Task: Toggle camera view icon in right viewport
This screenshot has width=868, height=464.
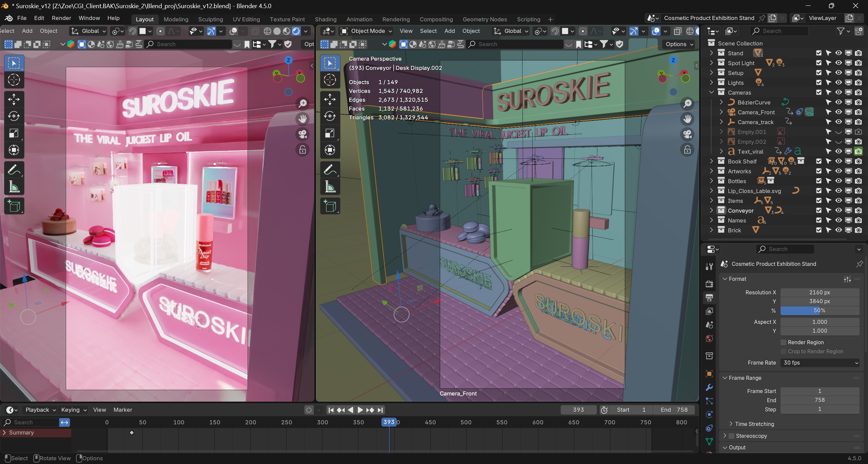Action: (687, 135)
